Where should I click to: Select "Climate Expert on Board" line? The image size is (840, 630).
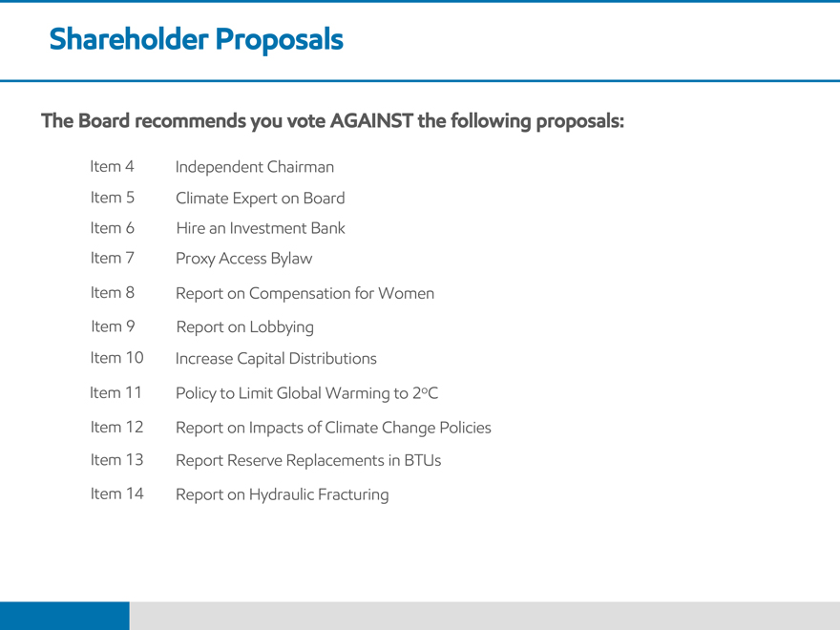coord(260,199)
